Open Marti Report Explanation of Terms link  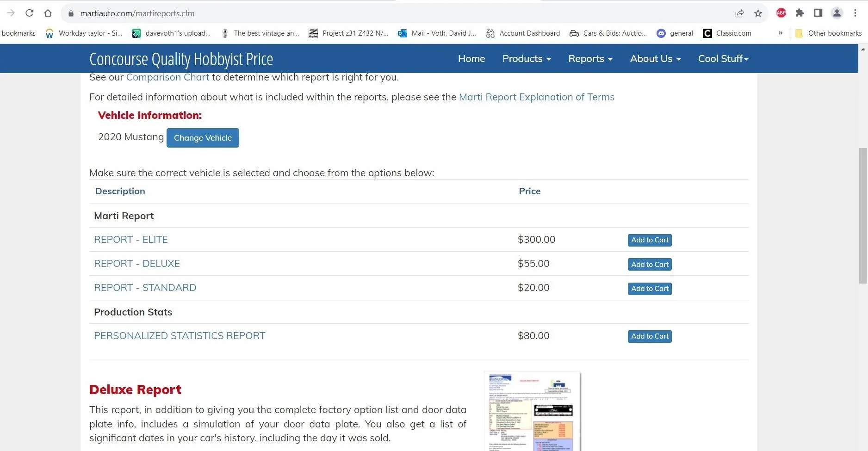click(x=537, y=97)
